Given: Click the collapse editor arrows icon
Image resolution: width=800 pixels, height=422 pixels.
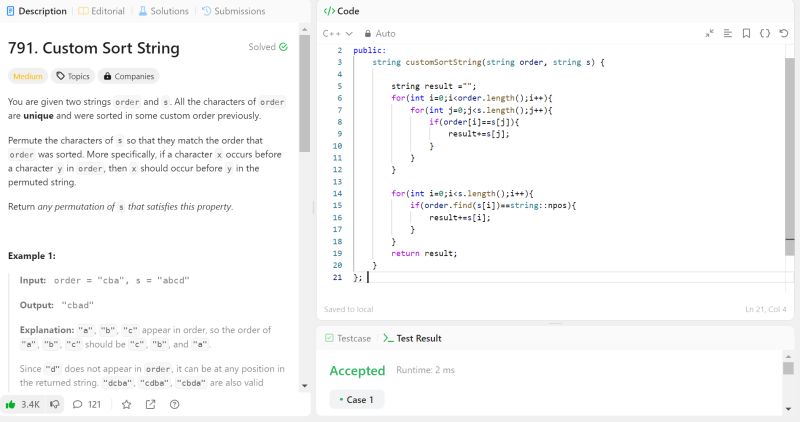Looking at the screenshot, I should [x=709, y=33].
